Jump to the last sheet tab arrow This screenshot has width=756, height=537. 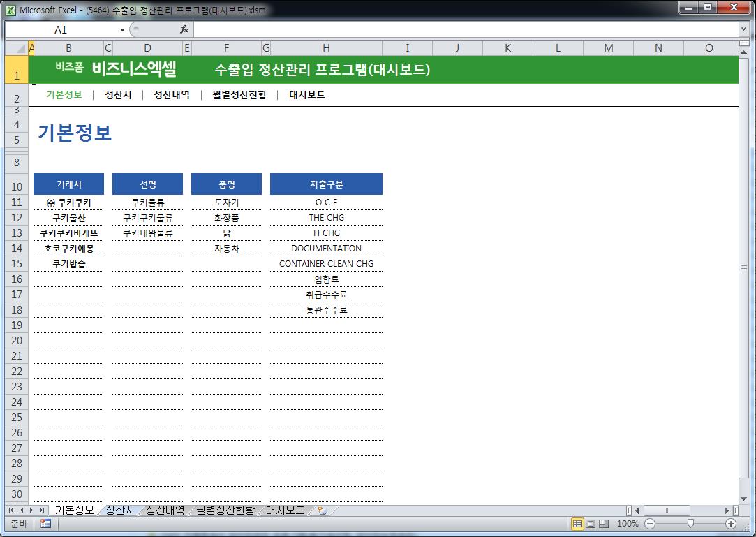tap(42, 510)
